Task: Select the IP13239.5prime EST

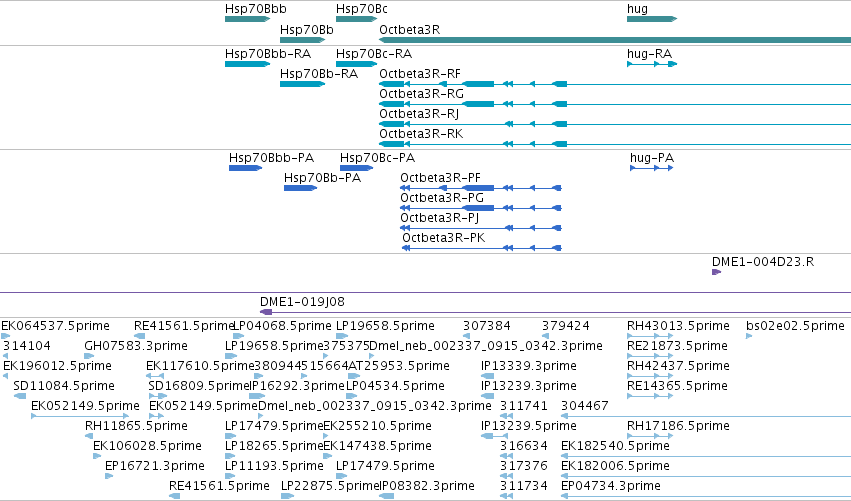Action: tap(494, 436)
